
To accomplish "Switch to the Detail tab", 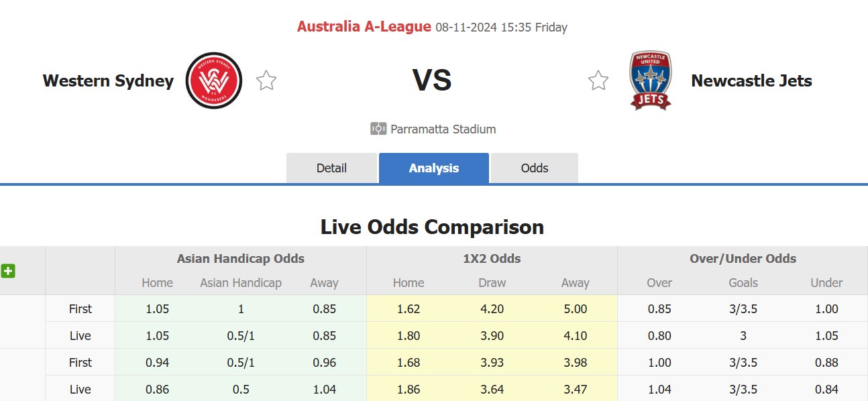I will pyautogui.click(x=331, y=168).
